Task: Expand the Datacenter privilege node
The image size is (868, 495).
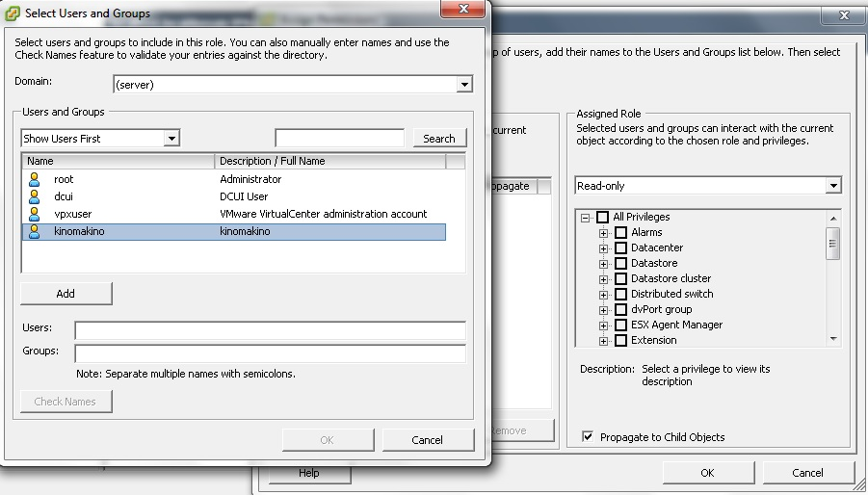Action: [604, 248]
